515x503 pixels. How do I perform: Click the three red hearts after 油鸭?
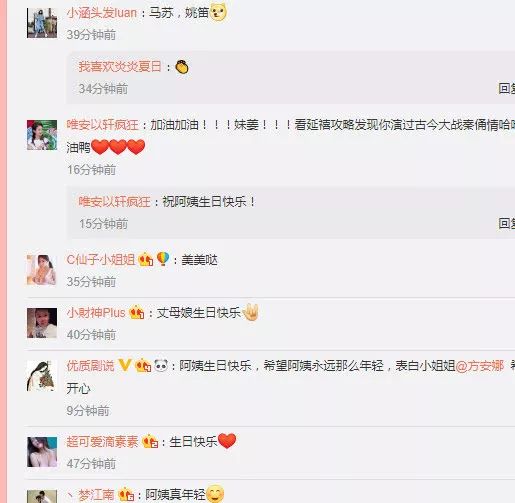click(x=118, y=147)
